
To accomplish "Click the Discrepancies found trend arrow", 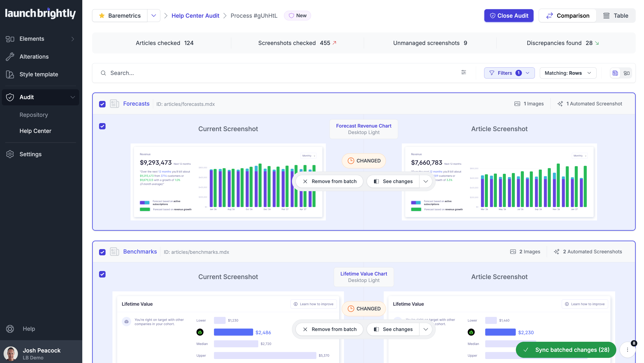I will click(597, 43).
